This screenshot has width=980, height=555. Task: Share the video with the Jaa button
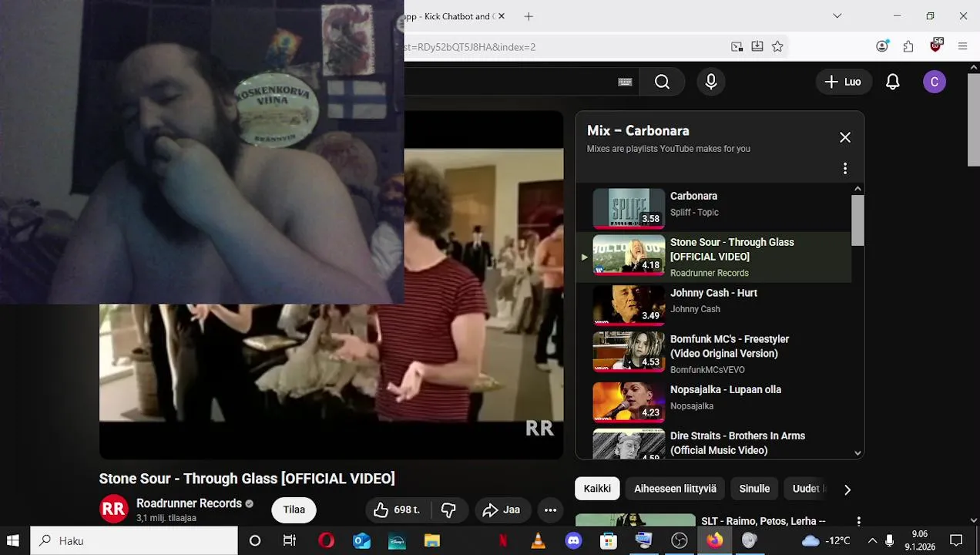pos(502,510)
